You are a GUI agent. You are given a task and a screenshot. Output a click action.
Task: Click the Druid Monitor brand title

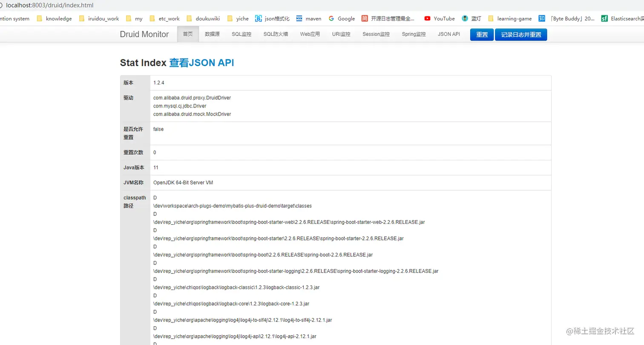tap(144, 34)
